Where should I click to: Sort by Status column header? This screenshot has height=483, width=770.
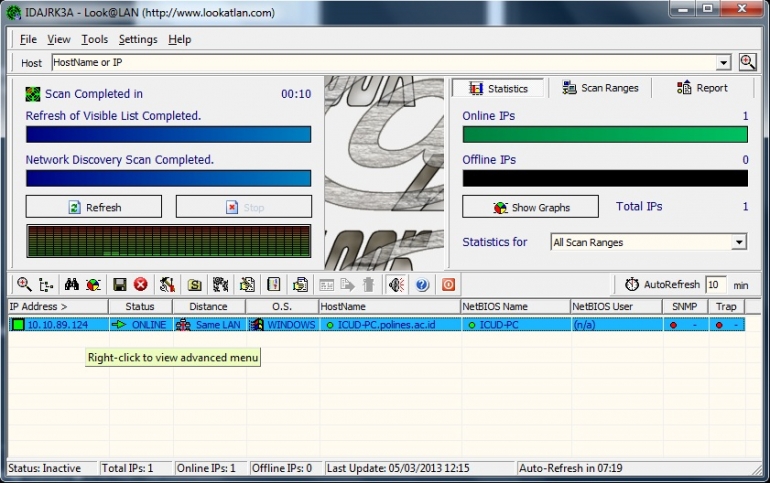140,306
